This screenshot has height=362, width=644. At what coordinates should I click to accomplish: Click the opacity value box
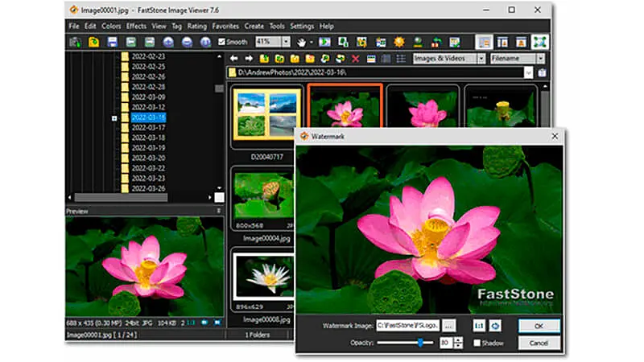pyautogui.click(x=446, y=343)
